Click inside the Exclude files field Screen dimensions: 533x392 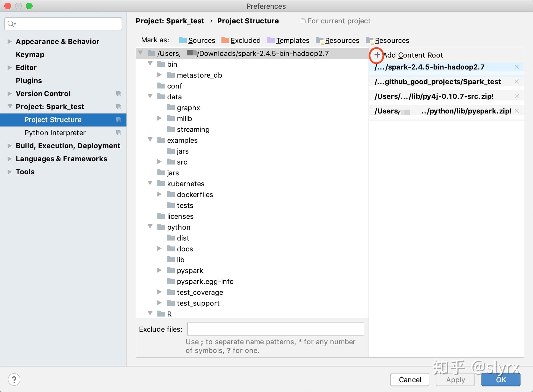click(x=275, y=329)
